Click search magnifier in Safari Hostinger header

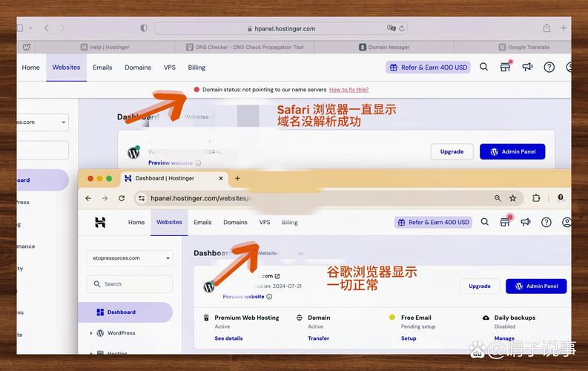(x=483, y=67)
